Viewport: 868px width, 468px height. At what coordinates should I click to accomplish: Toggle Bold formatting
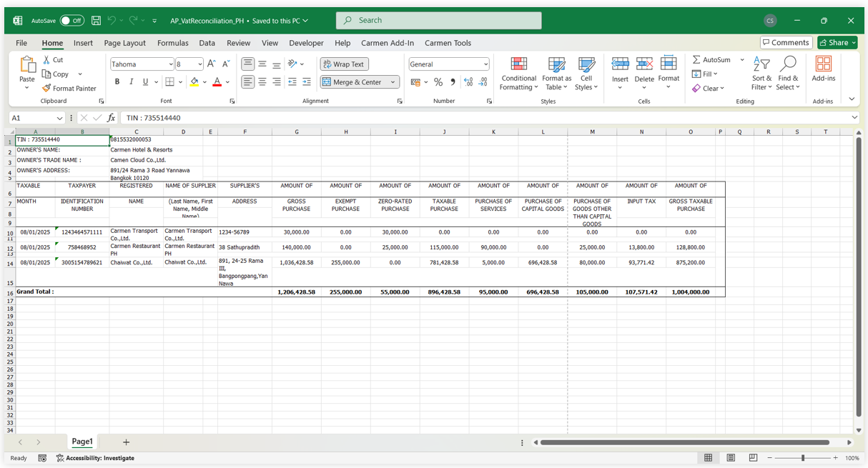click(117, 82)
